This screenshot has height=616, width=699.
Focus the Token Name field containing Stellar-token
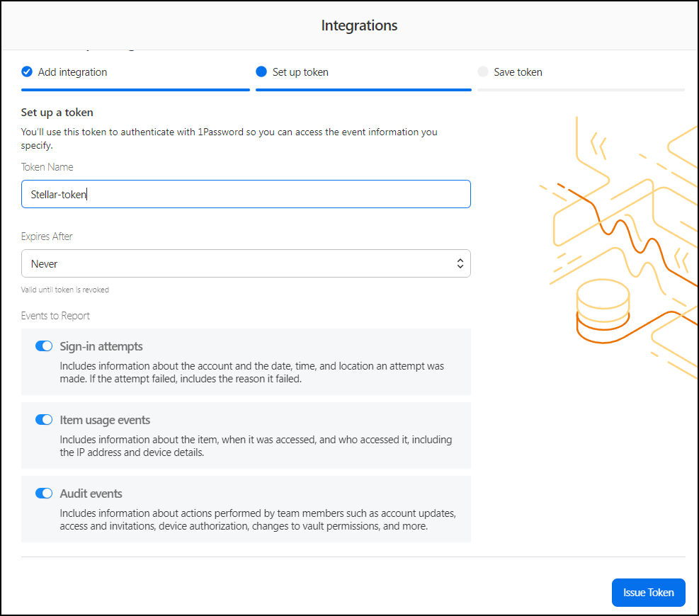pos(245,194)
